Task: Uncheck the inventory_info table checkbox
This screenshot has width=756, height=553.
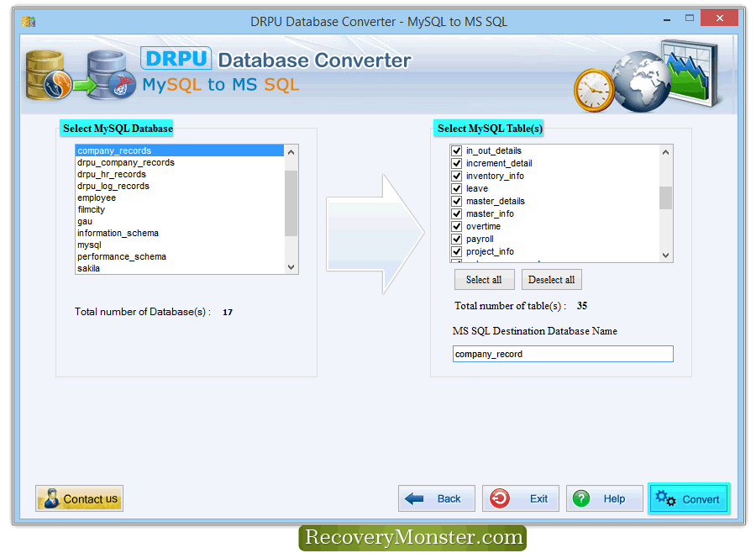Action: [x=457, y=176]
